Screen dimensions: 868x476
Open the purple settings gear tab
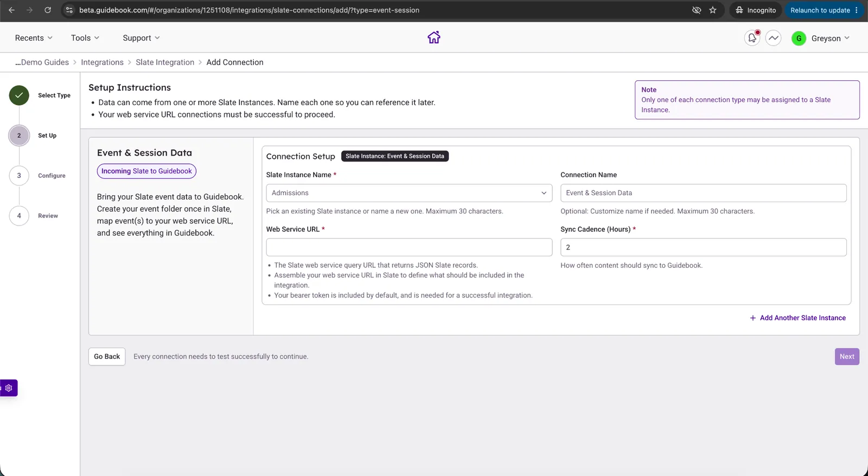9,388
